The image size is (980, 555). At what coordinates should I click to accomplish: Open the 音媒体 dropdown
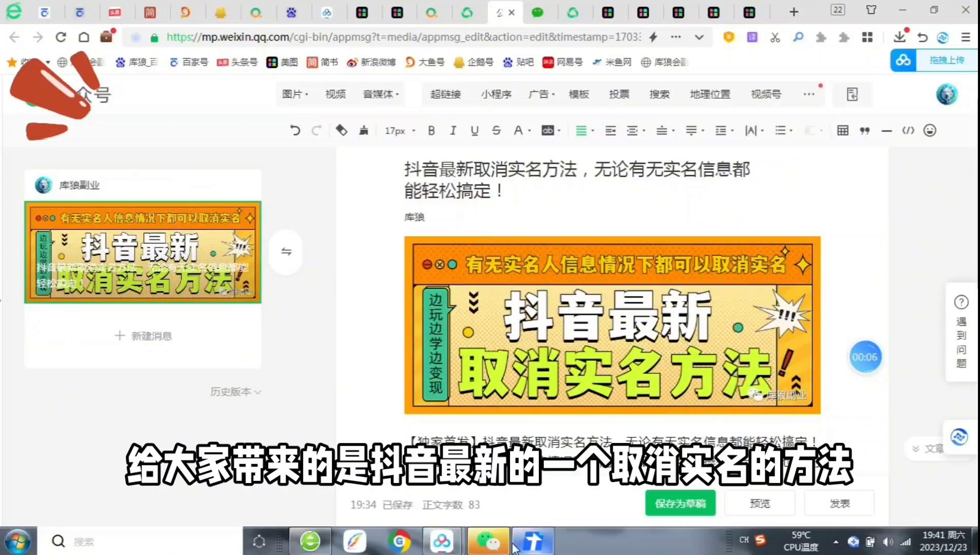click(x=381, y=94)
